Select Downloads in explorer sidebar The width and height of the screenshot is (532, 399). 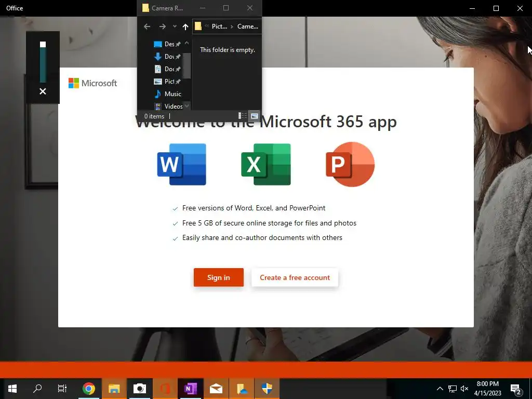tap(168, 56)
